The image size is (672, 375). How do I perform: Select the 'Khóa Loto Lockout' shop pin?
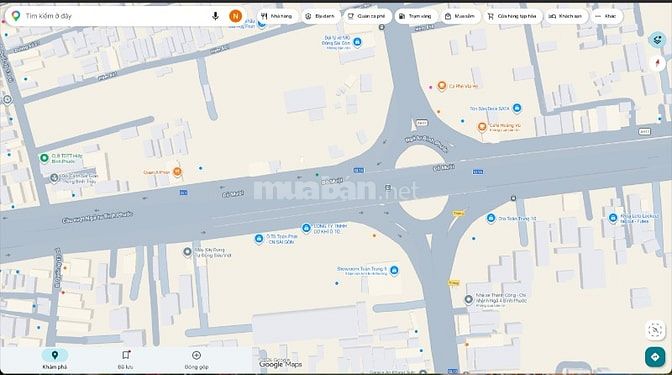613,218
